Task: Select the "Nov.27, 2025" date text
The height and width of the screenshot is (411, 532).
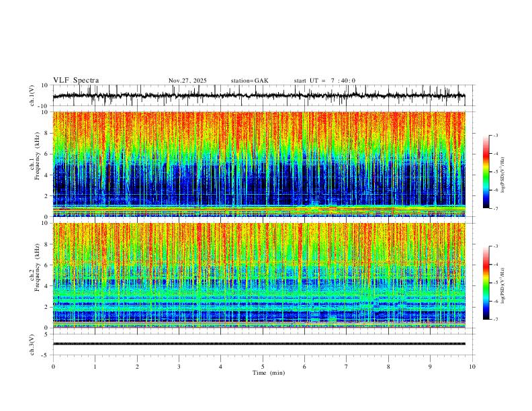Action: click(187, 81)
